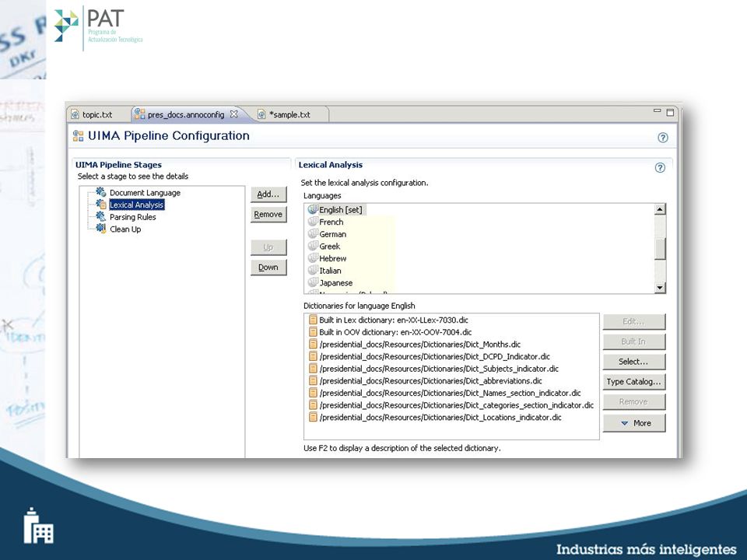Click the greyed Edit... dictionary button
This screenshot has height=560, width=747.
[633, 321]
